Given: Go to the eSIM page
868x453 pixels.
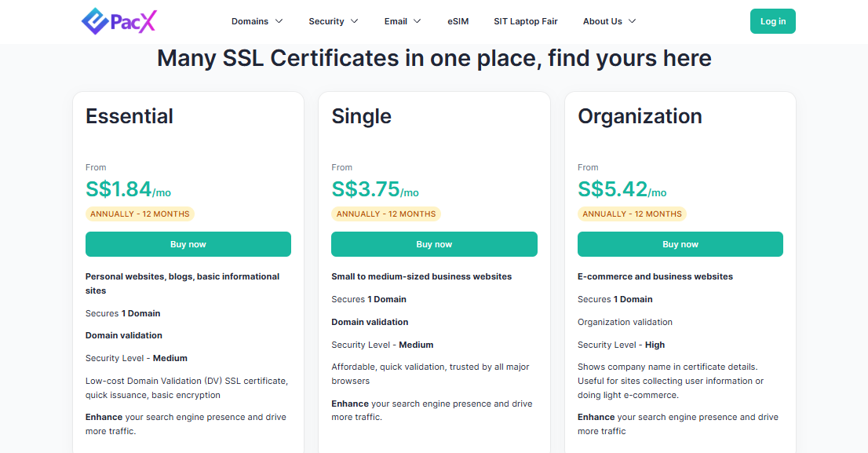Looking at the screenshot, I should pos(458,21).
